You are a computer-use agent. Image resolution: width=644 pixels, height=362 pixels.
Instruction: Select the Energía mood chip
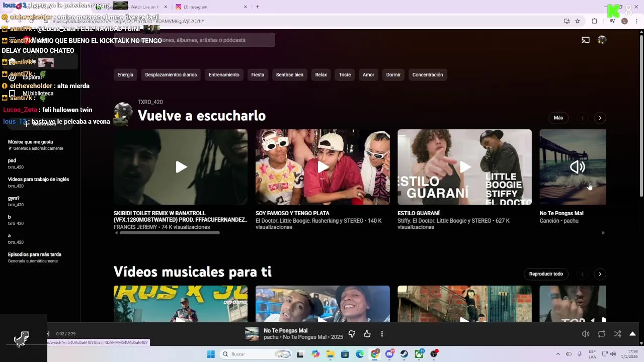pos(125,75)
